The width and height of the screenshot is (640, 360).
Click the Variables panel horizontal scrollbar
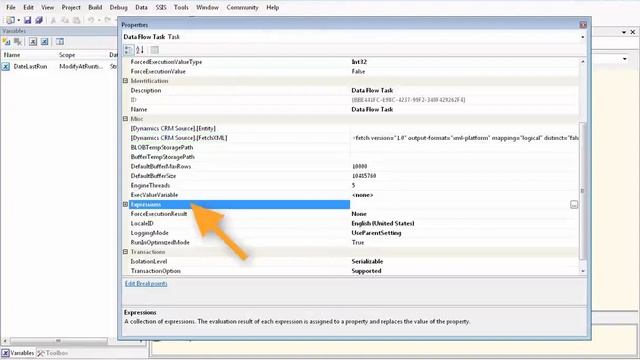[59, 340]
